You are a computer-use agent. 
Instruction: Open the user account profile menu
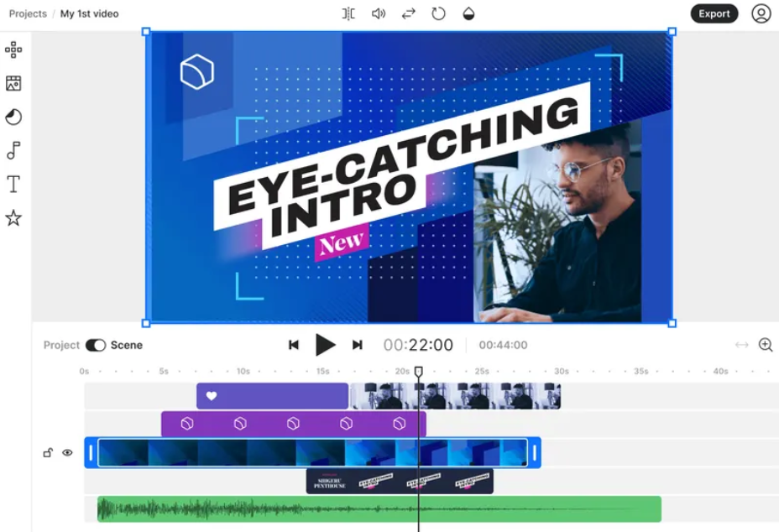pos(761,13)
